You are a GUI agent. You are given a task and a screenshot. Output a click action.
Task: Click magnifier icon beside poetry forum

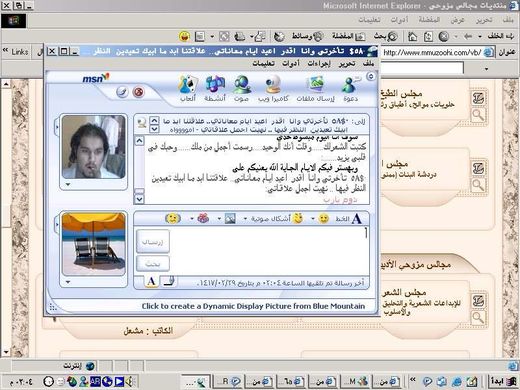click(x=478, y=317)
